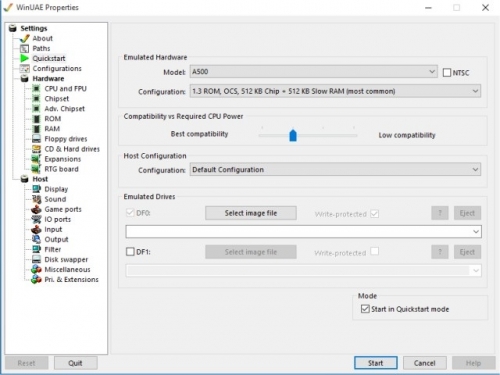This screenshot has width=500, height=375.
Task: Click the Pri. & Extensions icon
Action: pos(36,279)
